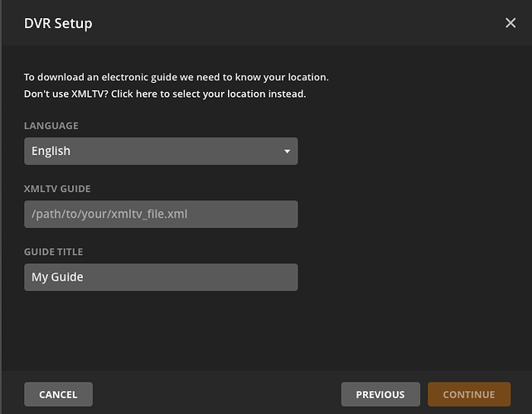Click the LANGUAGE field label
532x414 pixels.
[51, 126]
